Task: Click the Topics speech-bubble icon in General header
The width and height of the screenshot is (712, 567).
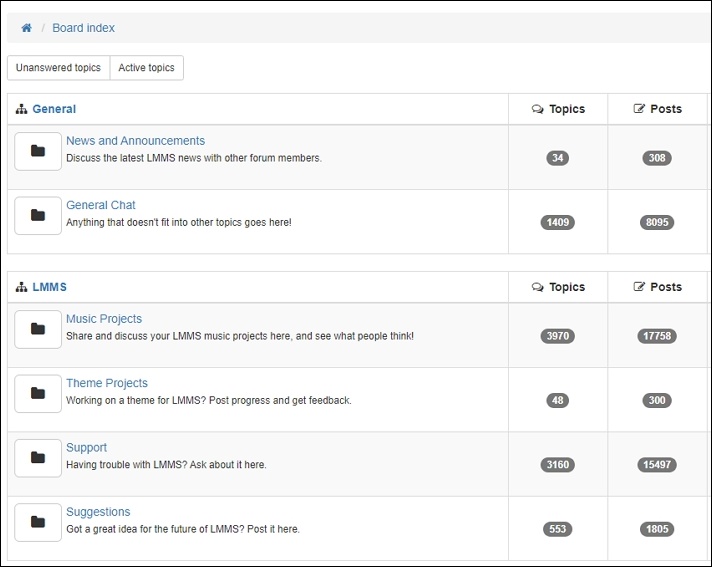Action: point(538,109)
